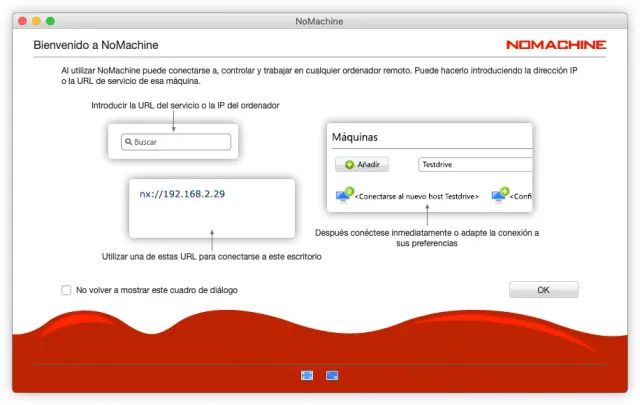Click the Añadir button under Máquinas
640x405 pixels.
click(x=361, y=165)
